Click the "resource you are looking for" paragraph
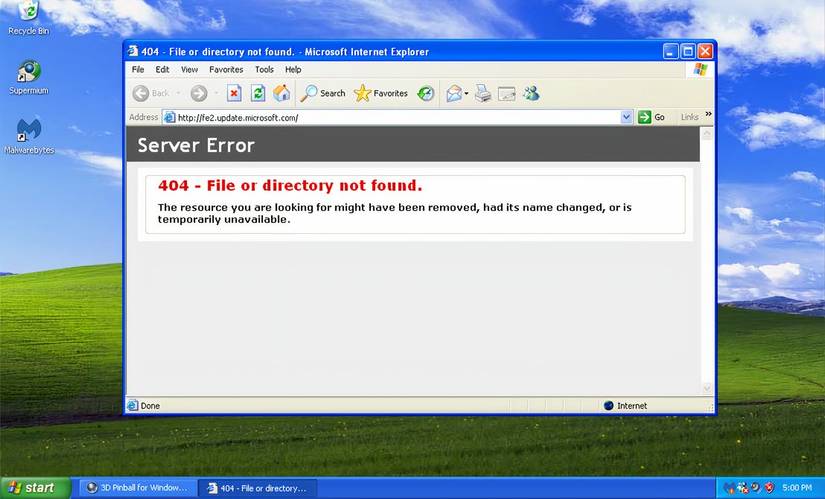 (x=395, y=213)
